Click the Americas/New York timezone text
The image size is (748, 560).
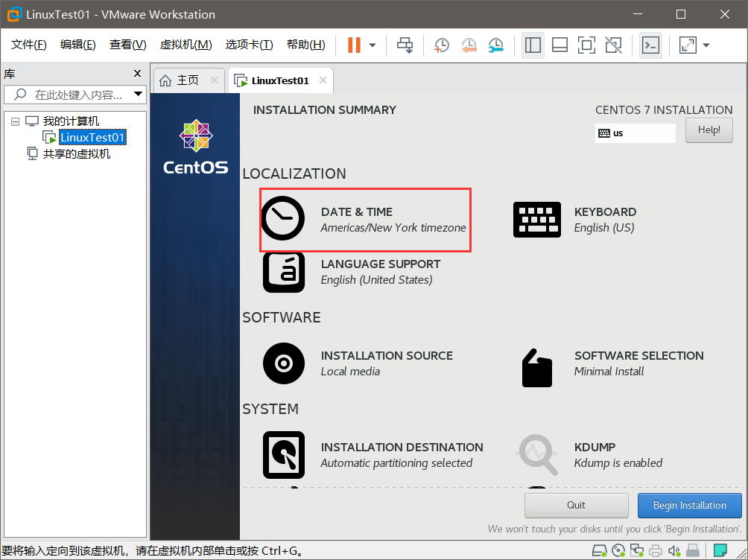tap(393, 228)
